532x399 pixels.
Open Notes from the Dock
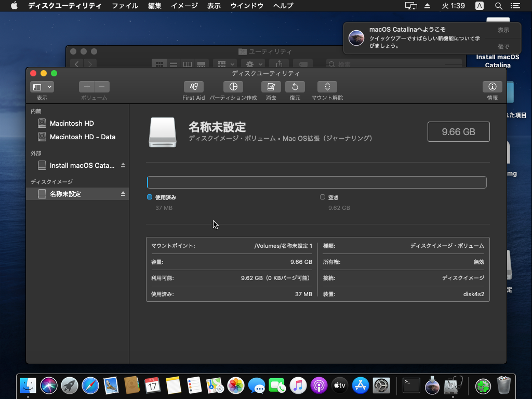tap(174, 386)
